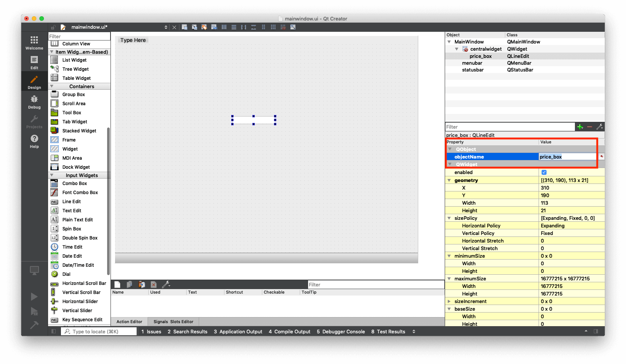Collapse the maximumSize property group
Screen dimensions: 626x364
click(x=449, y=279)
